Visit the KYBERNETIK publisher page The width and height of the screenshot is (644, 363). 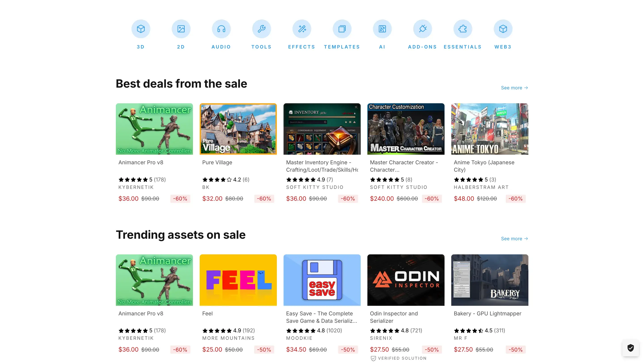[x=136, y=187]
